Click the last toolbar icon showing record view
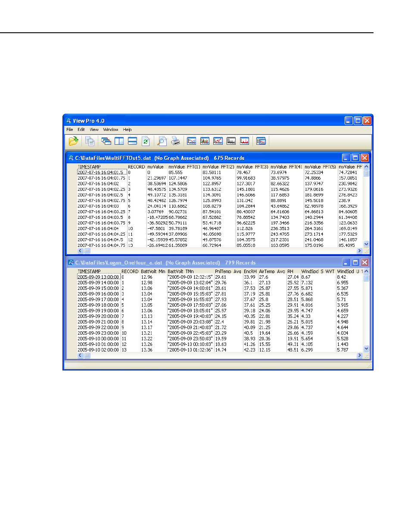 pos(261,141)
